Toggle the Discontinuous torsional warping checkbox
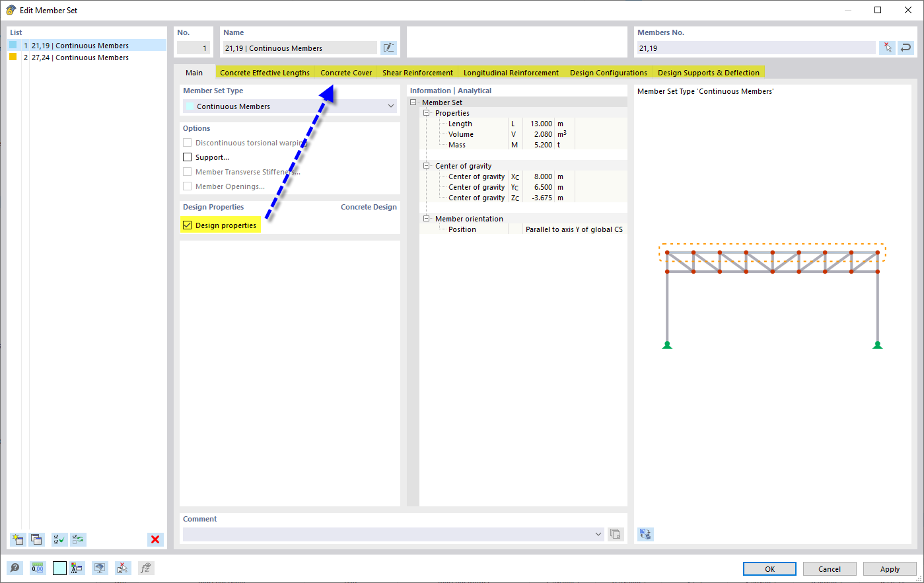Image resolution: width=924 pixels, height=583 pixels. (188, 143)
